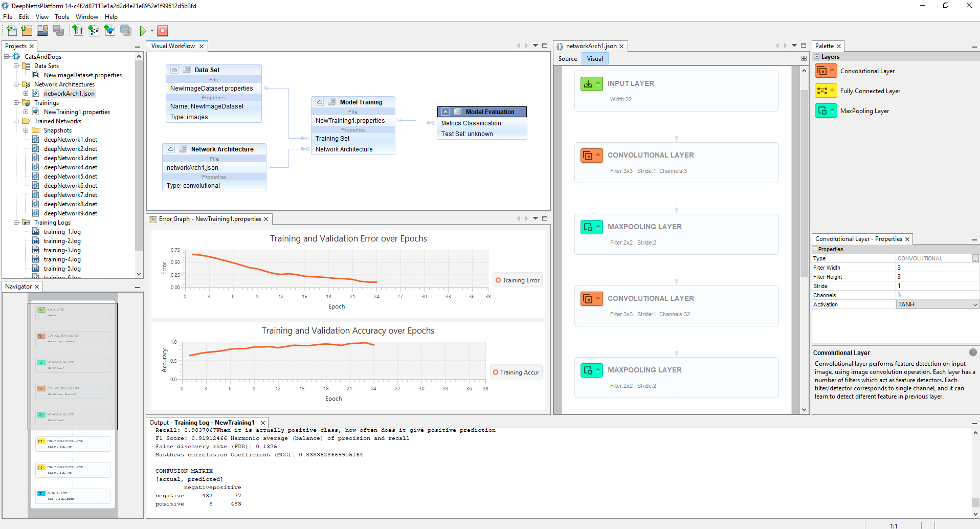Select deepNetwork5.dnet in the Projects tree
Viewport: 980px width, 529px height.
70,177
